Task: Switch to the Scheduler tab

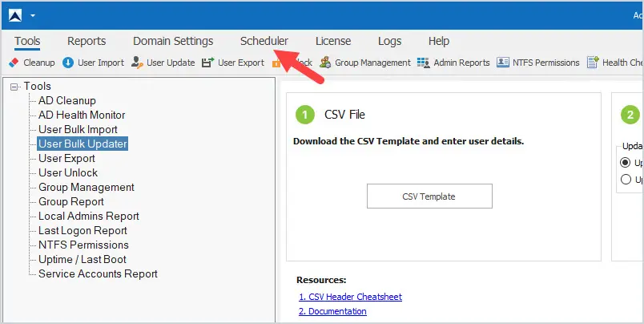Action: click(x=264, y=41)
